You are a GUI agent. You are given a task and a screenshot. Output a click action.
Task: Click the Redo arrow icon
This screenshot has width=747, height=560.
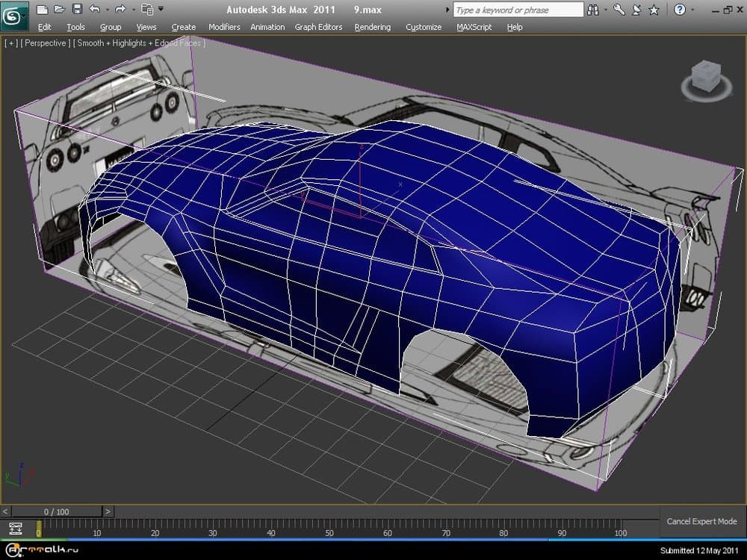120,10
